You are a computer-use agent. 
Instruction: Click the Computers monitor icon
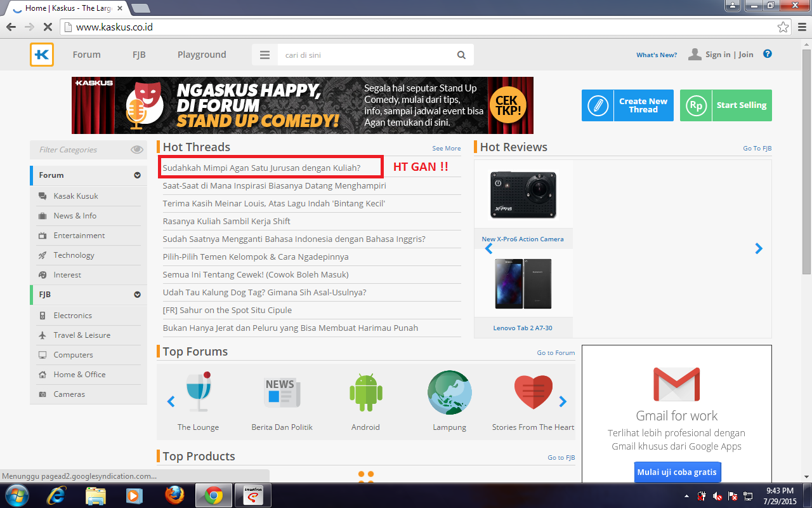pos(43,355)
